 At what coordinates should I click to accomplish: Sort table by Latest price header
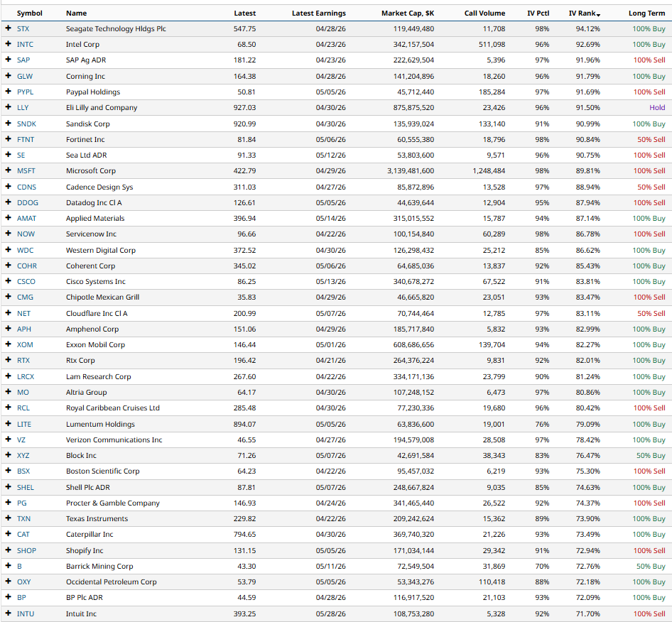[244, 13]
